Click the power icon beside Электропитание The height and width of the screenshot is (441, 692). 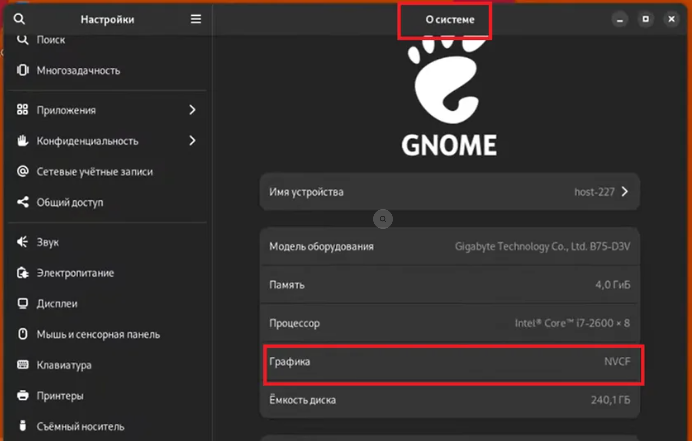23,272
